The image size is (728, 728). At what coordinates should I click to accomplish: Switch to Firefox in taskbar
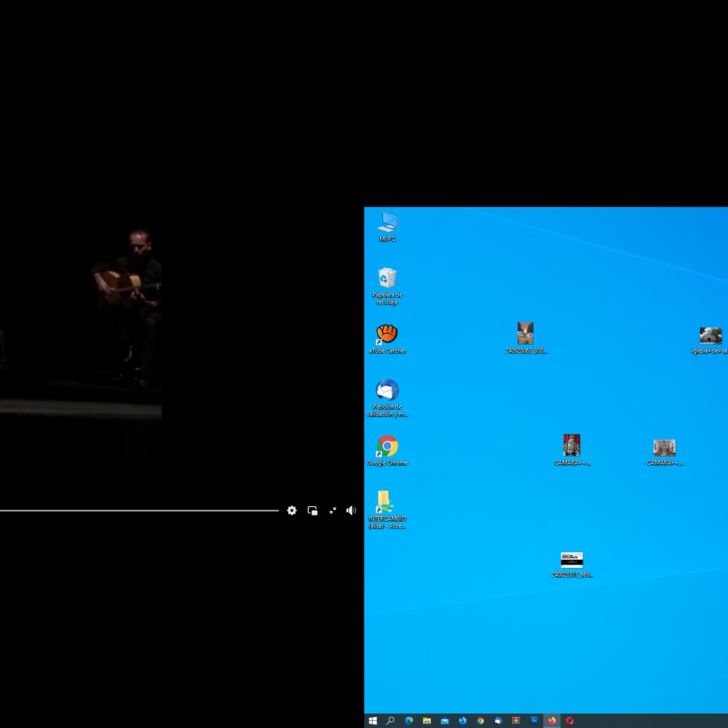(552, 721)
